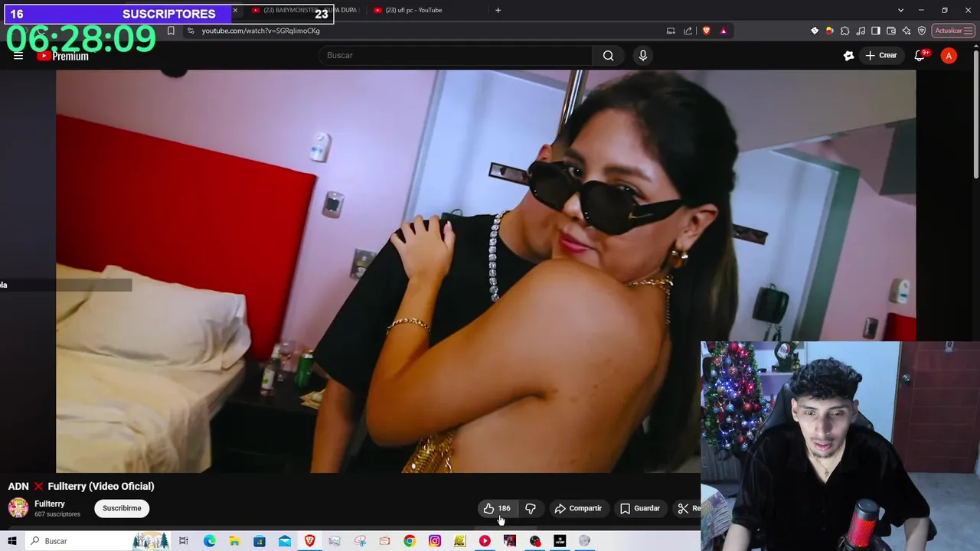Click the video title ADN Fullterry text

coord(81,486)
